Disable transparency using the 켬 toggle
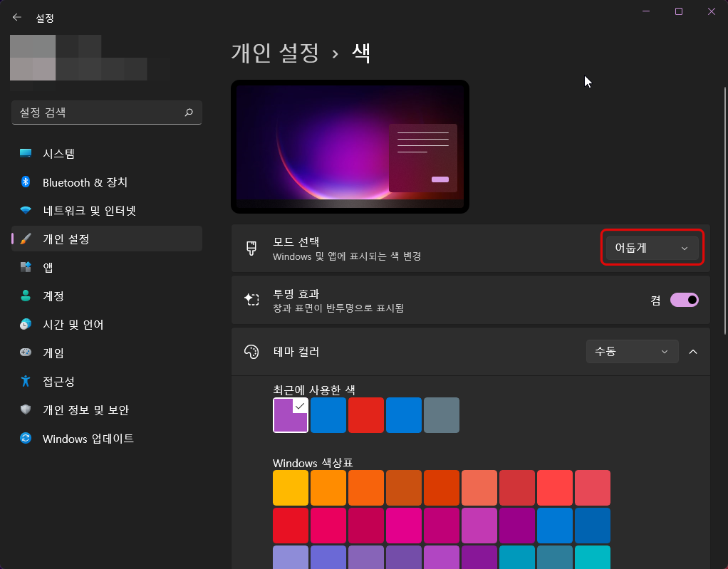 [x=684, y=300]
